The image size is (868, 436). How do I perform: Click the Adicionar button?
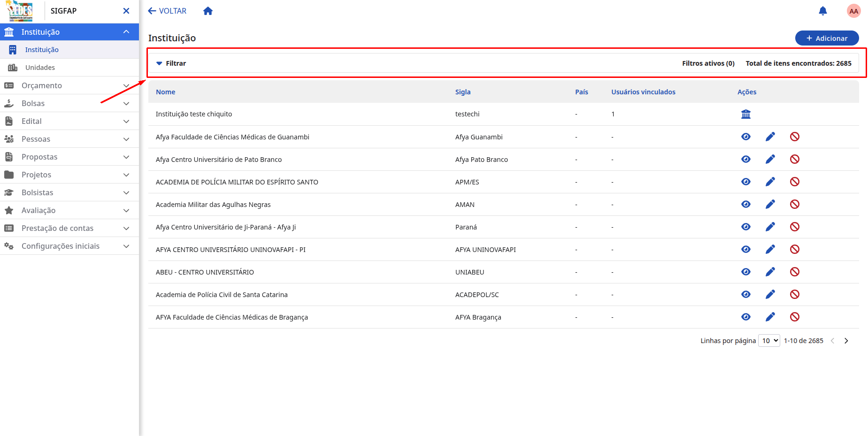pyautogui.click(x=827, y=38)
